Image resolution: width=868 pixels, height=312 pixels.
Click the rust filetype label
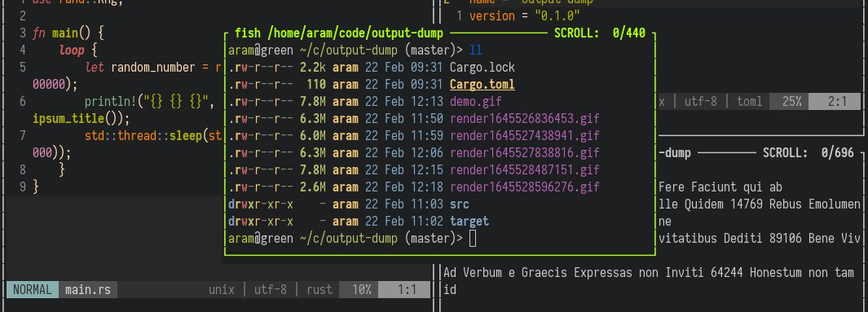tap(319, 289)
